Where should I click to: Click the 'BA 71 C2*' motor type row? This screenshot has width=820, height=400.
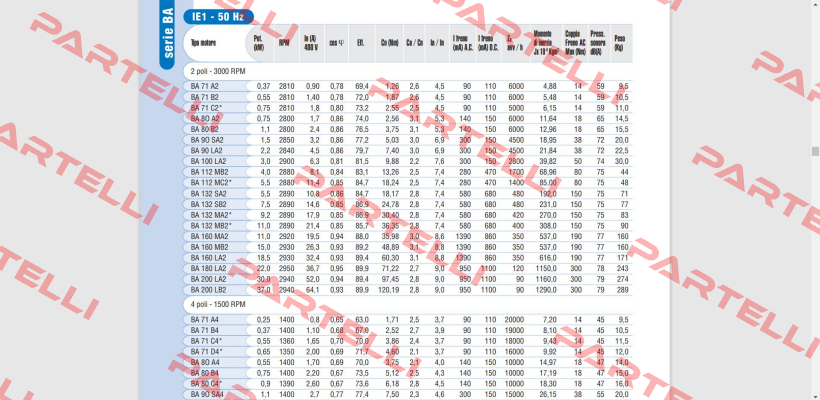click(x=408, y=108)
